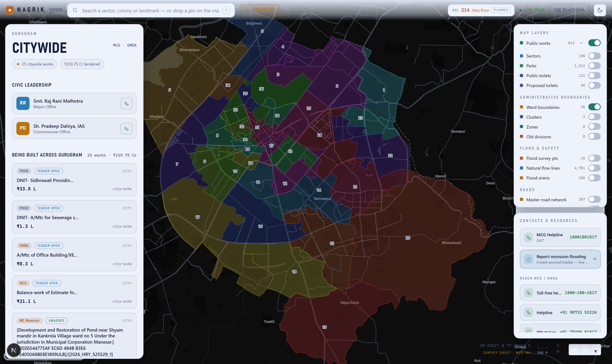
Task: Click the ₹239.75 Cr tendered chip
Action: (x=82, y=64)
